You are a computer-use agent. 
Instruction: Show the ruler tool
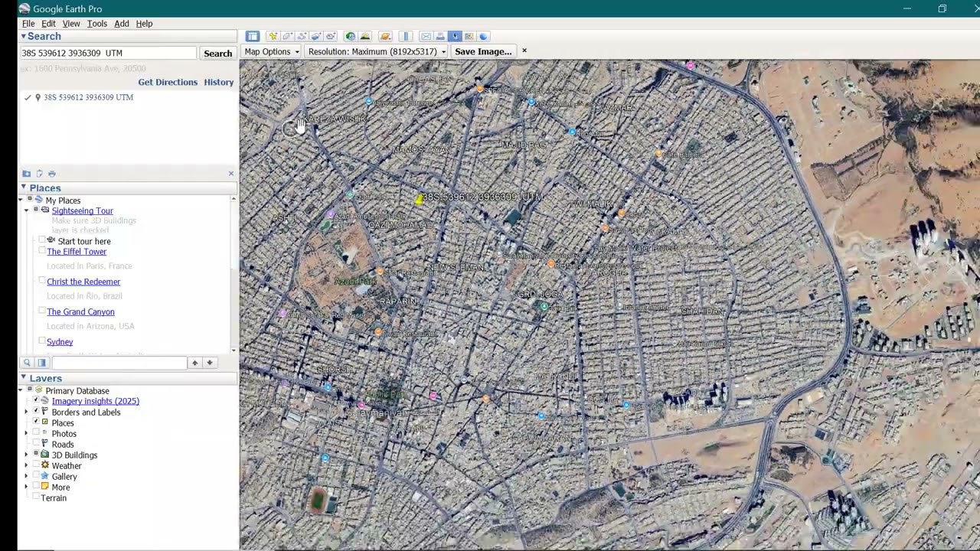tap(406, 36)
